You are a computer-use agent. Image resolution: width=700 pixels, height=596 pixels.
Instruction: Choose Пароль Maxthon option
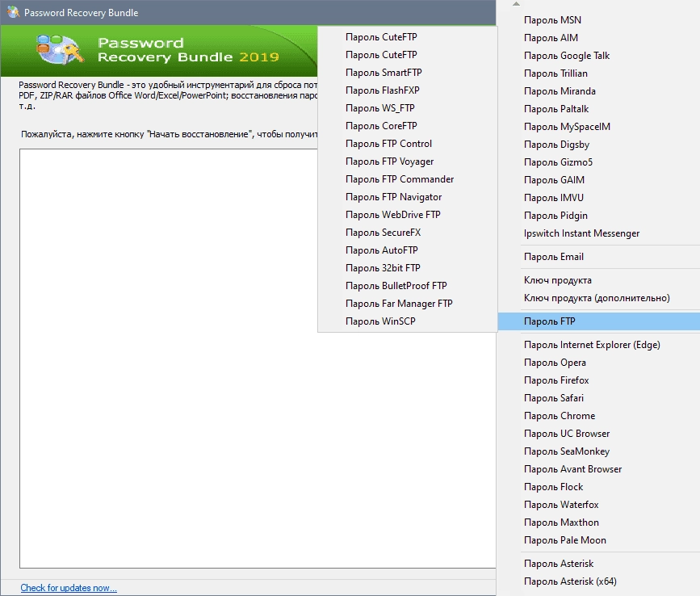[x=598, y=523]
